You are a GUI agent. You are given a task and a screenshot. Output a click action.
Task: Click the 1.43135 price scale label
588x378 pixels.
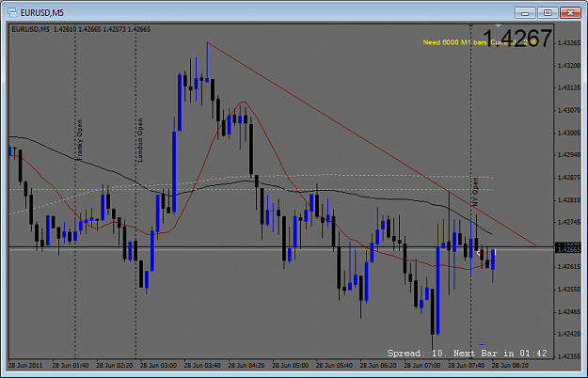tap(569, 87)
